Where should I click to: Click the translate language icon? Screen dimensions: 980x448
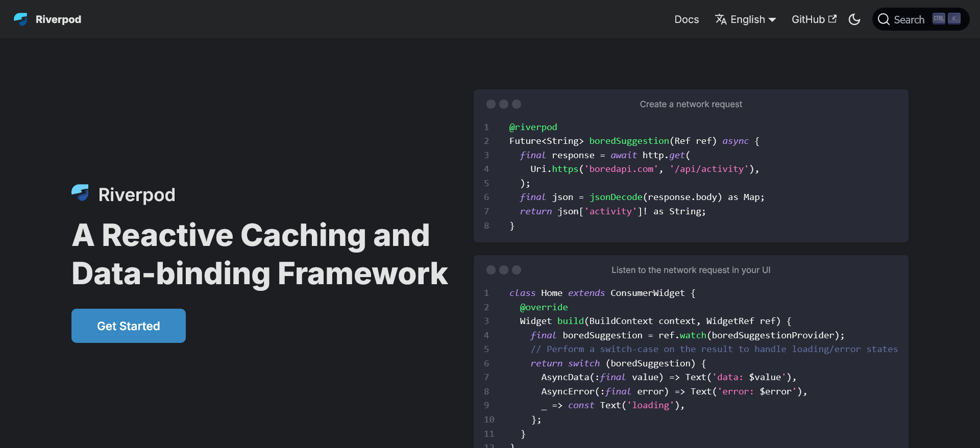[x=720, y=19]
